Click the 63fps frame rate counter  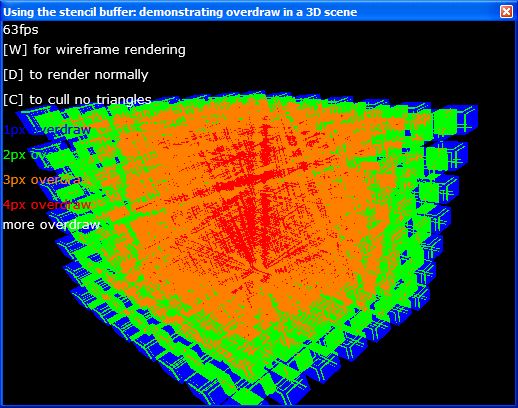20,30
